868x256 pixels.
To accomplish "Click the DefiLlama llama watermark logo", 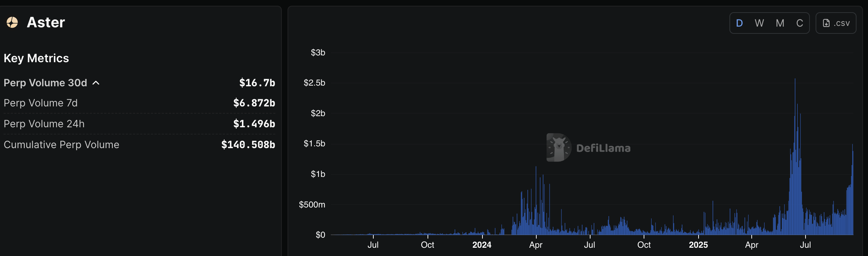I will click(559, 147).
